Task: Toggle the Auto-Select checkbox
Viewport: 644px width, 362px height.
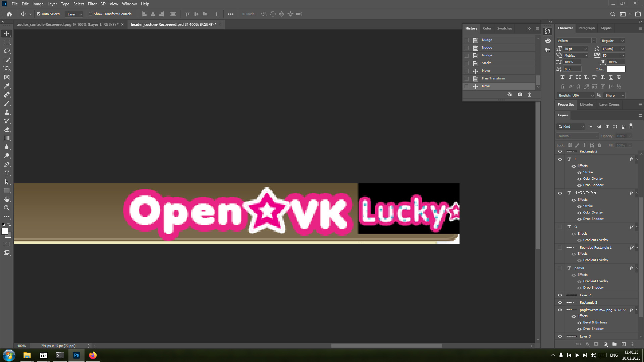Action: (39, 14)
